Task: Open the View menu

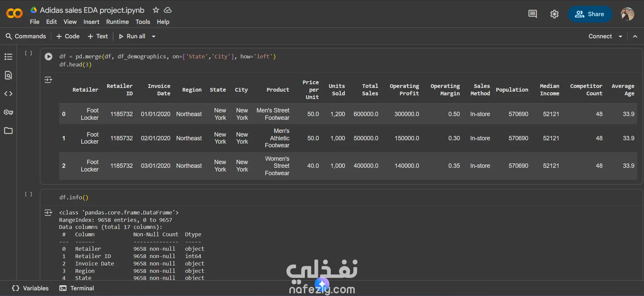Action: (70, 22)
